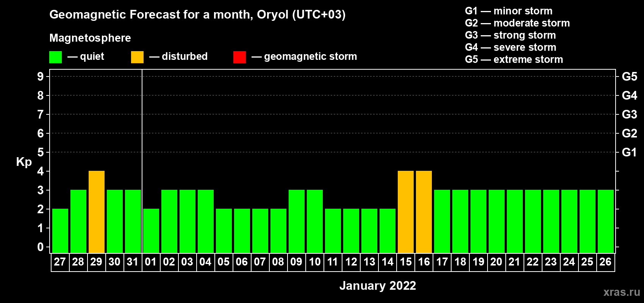This screenshot has height=303, width=644.
Task: Click the date label 18
Action: tap(460, 262)
